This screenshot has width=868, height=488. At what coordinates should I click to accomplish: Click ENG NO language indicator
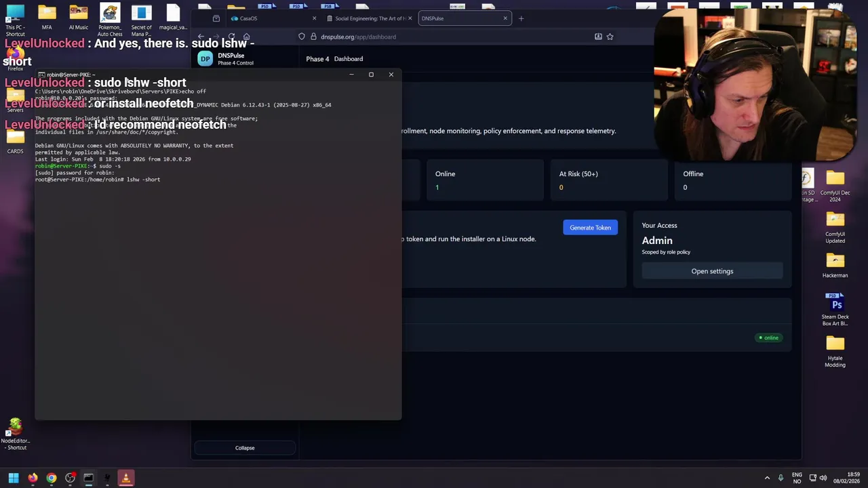pos(797,478)
